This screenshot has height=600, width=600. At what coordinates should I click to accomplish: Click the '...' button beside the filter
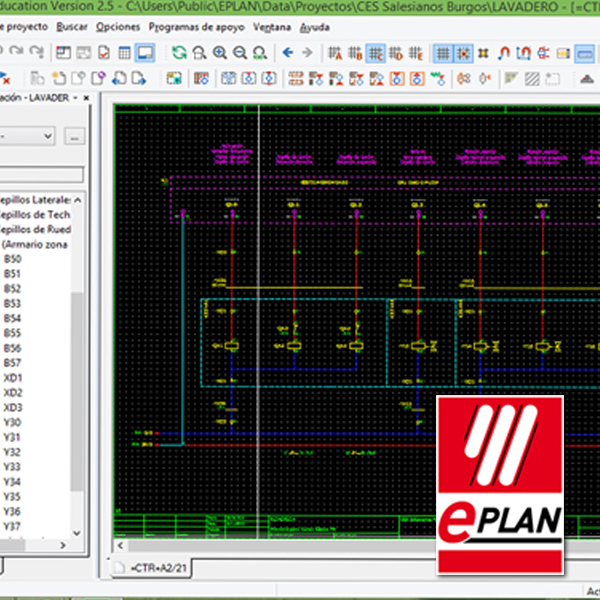pyautogui.click(x=75, y=136)
